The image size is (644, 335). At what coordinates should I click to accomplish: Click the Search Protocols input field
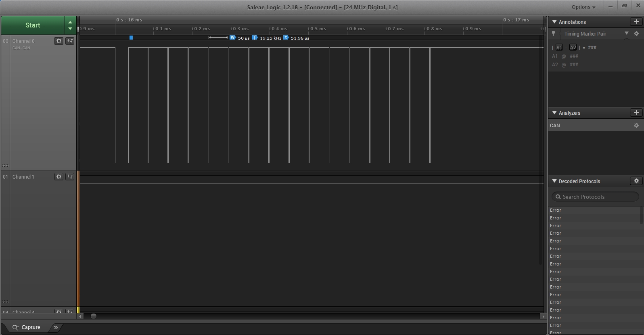pyautogui.click(x=595, y=197)
